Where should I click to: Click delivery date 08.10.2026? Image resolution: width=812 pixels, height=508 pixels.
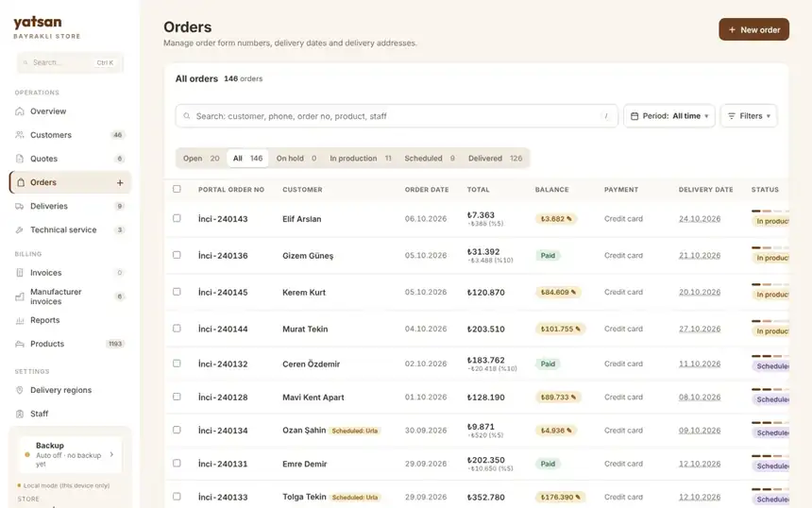coord(699,398)
